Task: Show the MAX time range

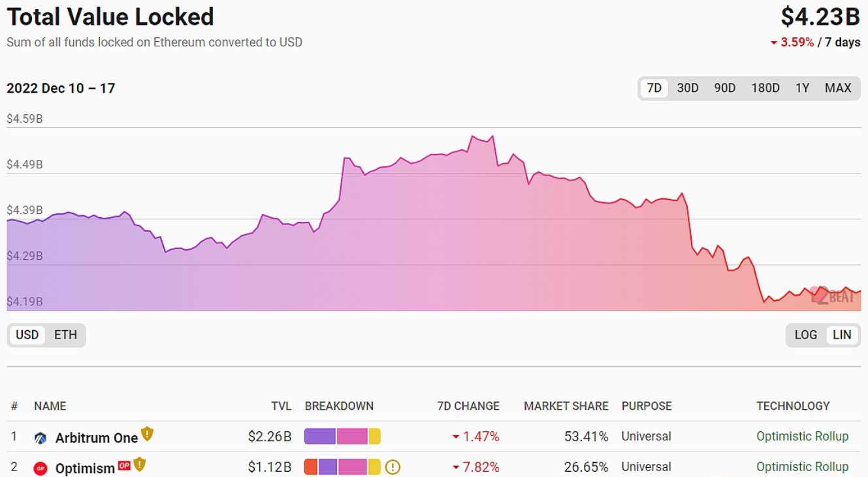Action: 838,88
